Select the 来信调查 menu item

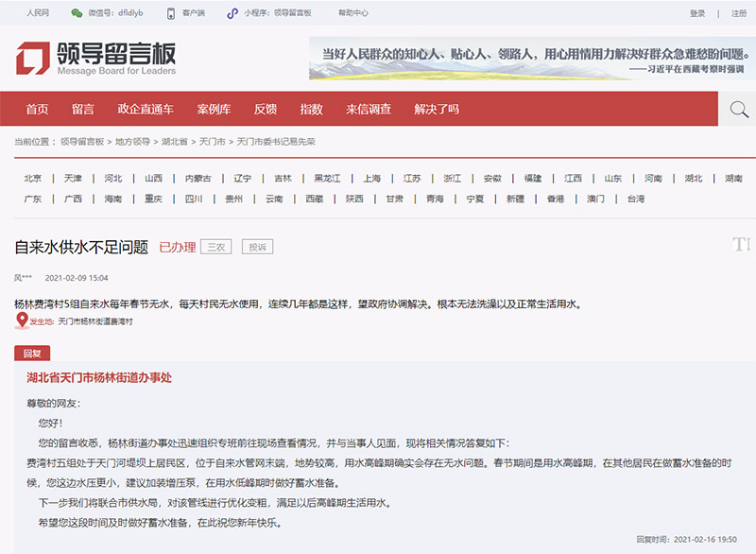tap(369, 110)
